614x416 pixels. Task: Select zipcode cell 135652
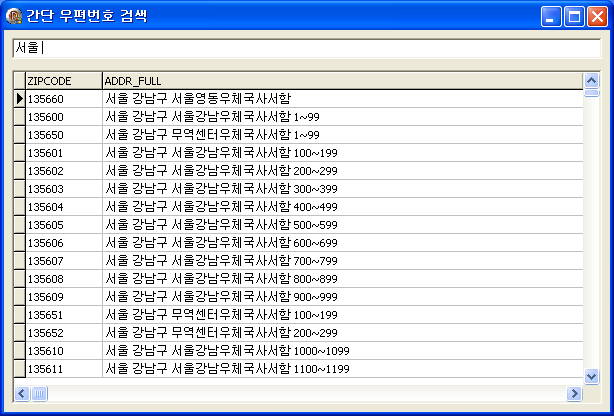(64, 333)
